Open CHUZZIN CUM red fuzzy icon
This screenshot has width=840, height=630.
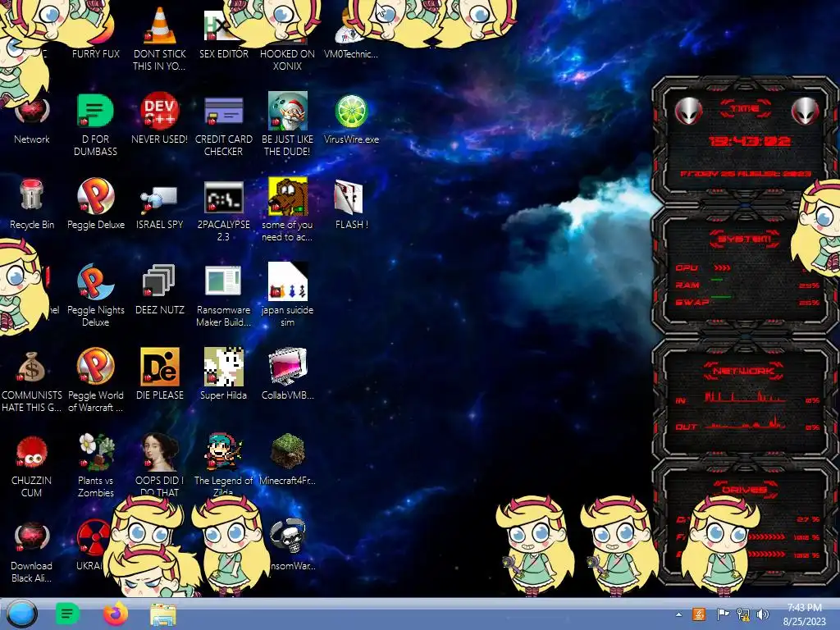[x=32, y=466]
